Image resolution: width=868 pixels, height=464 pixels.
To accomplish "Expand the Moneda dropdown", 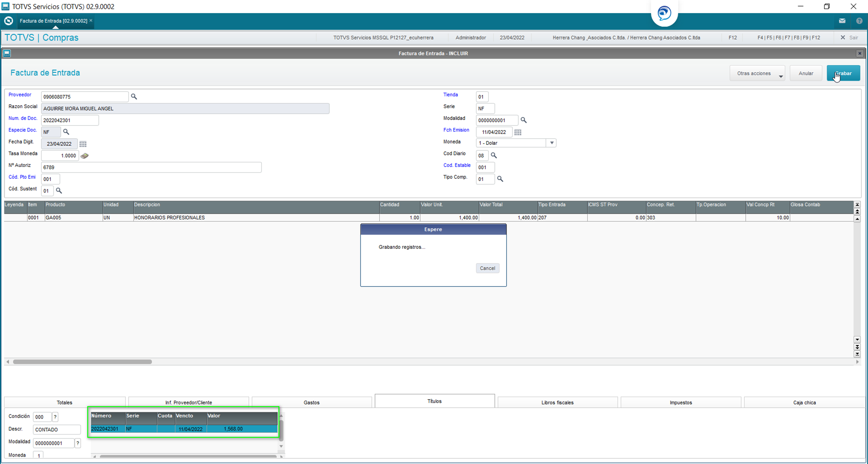I will (551, 143).
